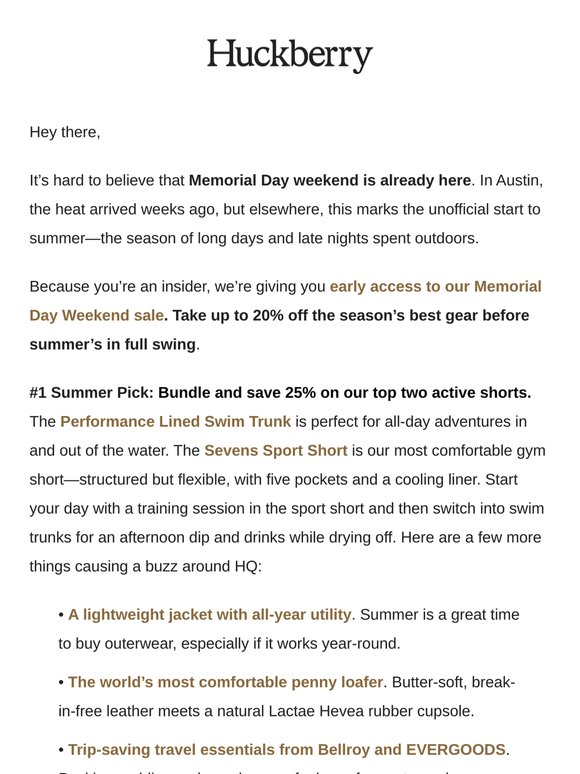Open Trip-saving travel essentials from Bellroy link
580x774 pixels.
click(x=286, y=750)
